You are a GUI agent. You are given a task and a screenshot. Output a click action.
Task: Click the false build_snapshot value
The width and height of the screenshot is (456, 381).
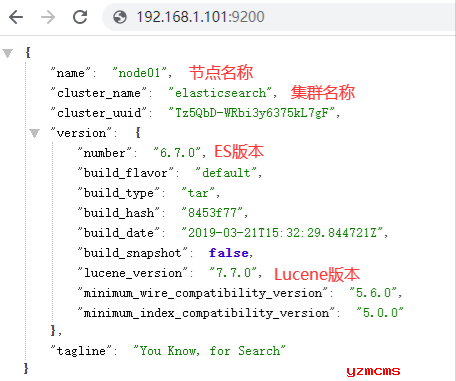coord(229,253)
